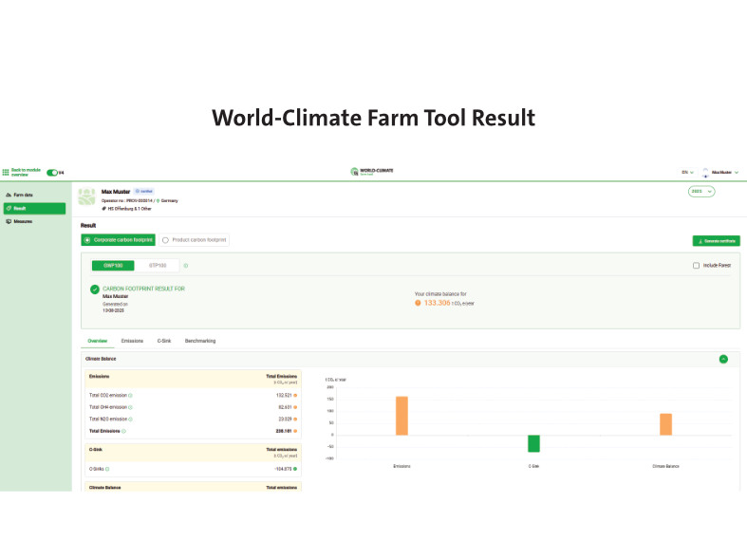This screenshot has width=747, height=560.
Task: Click the Back to module overview grid icon
Action: [6, 173]
